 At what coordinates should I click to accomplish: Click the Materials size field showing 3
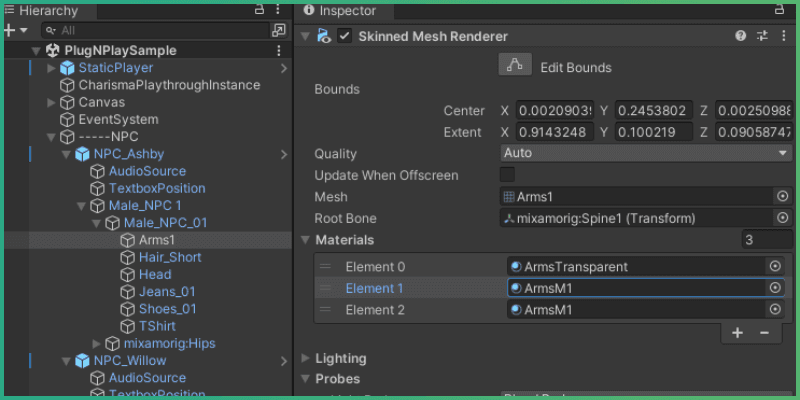765,240
